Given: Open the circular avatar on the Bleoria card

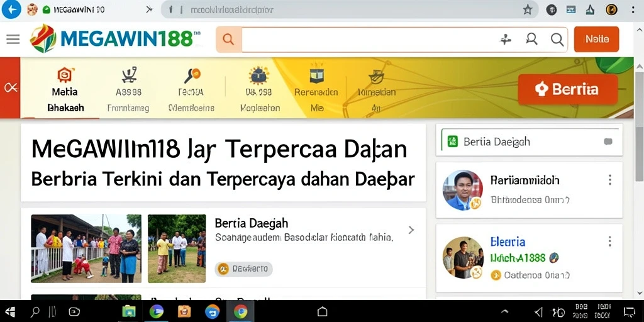Looking at the screenshot, I should [463, 258].
